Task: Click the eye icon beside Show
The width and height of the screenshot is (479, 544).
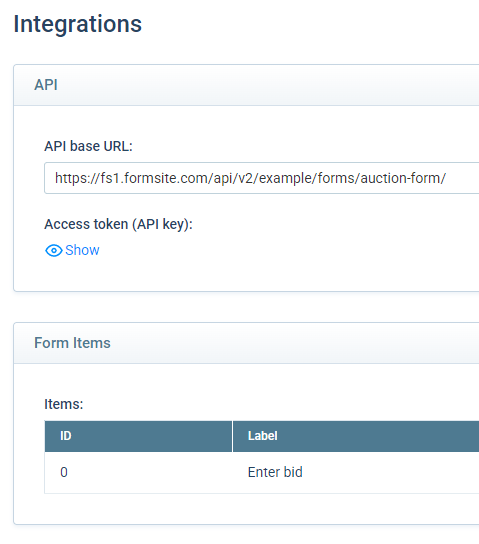Action: (x=54, y=250)
